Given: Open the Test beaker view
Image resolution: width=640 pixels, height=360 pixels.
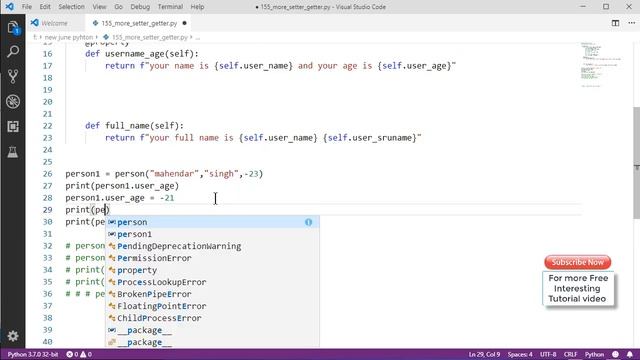Looking at the screenshot, I should [13, 152].
